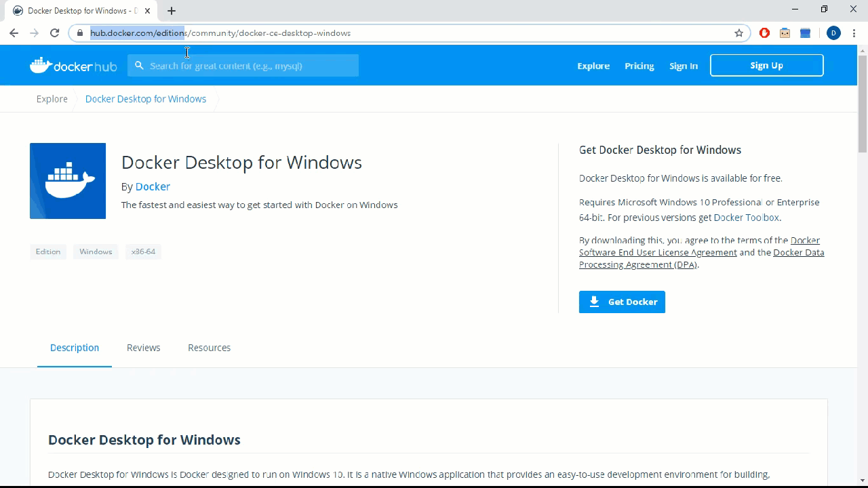Go back with the browser back arrow
The height and width of the screenshot is (488, 868).
tap(14, 33)
